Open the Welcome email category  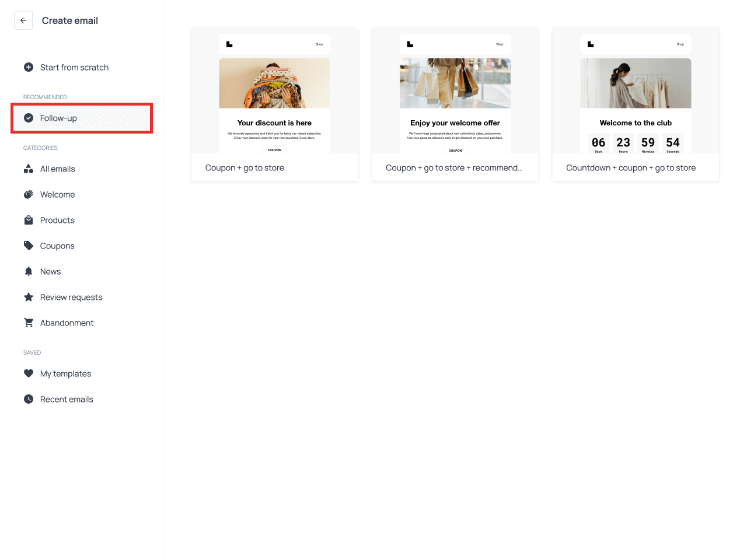click(57, 195)
